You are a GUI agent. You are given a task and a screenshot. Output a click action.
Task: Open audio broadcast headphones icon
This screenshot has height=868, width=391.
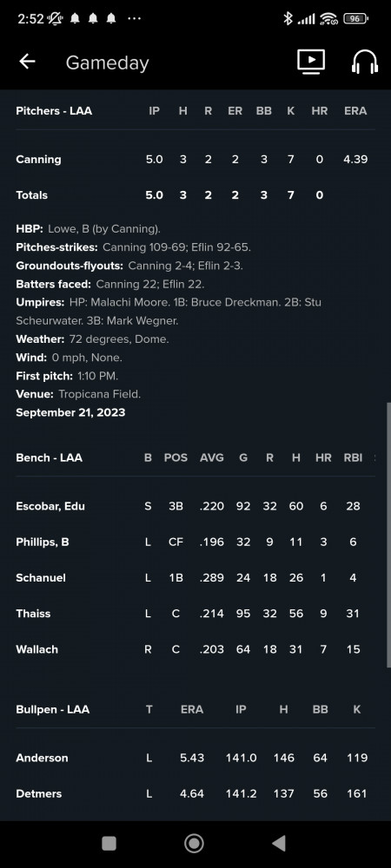click(x=364, y=62)
